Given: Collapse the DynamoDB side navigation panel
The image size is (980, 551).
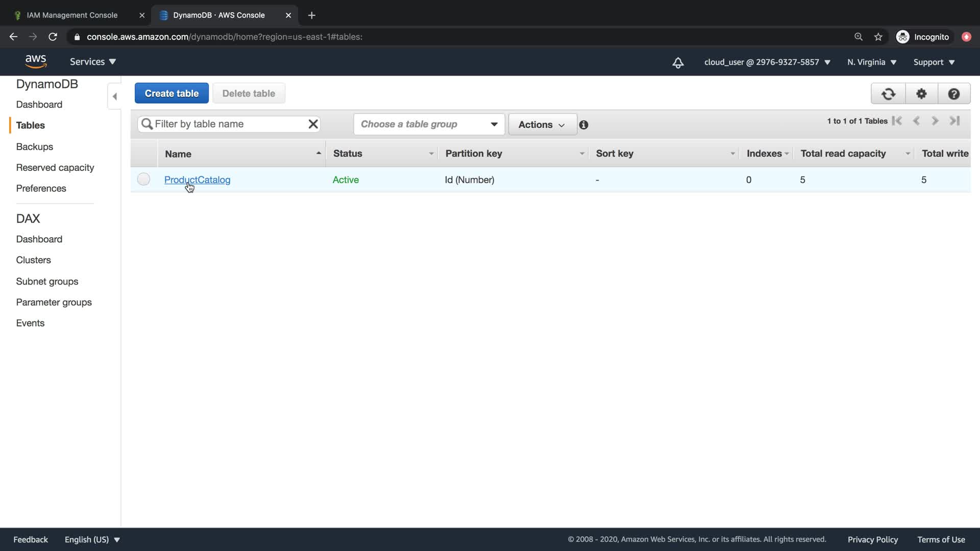Looking at the screenshot, I should point(114,96).
